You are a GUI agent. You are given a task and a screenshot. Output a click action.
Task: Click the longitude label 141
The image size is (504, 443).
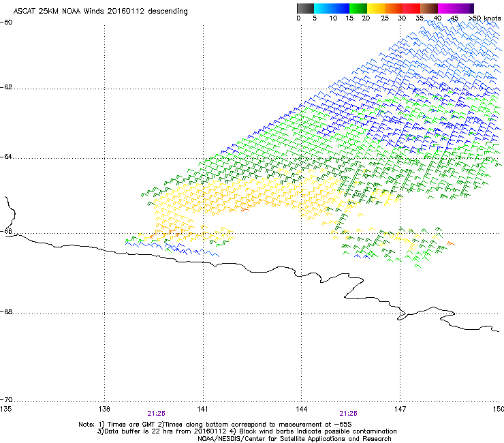203,409
